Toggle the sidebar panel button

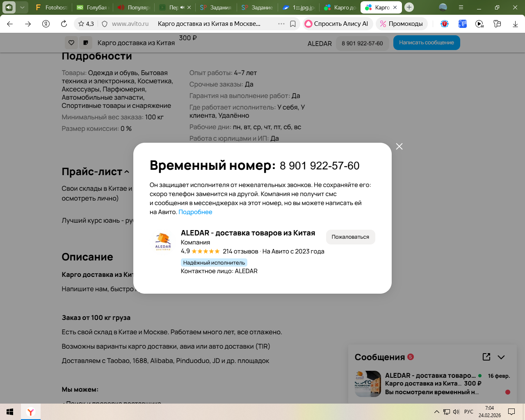[9, 7]
